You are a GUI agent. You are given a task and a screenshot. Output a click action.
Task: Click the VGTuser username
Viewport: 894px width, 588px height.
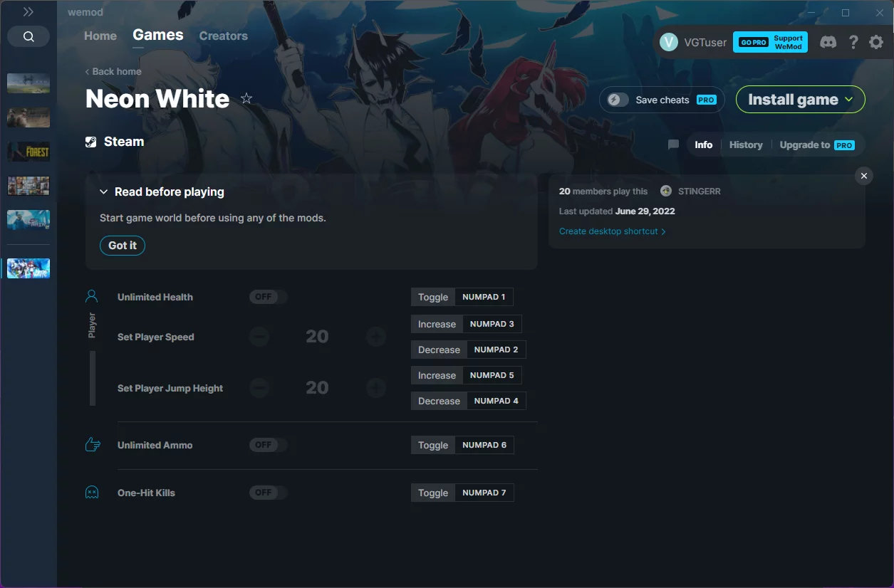coord(705,43)
